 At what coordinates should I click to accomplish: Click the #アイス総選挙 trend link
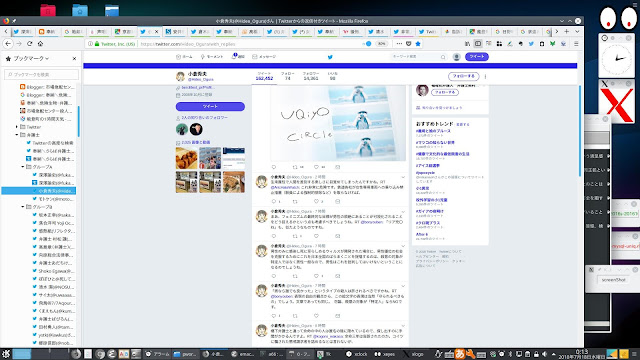pyautogui.click(x=428, y=166)
